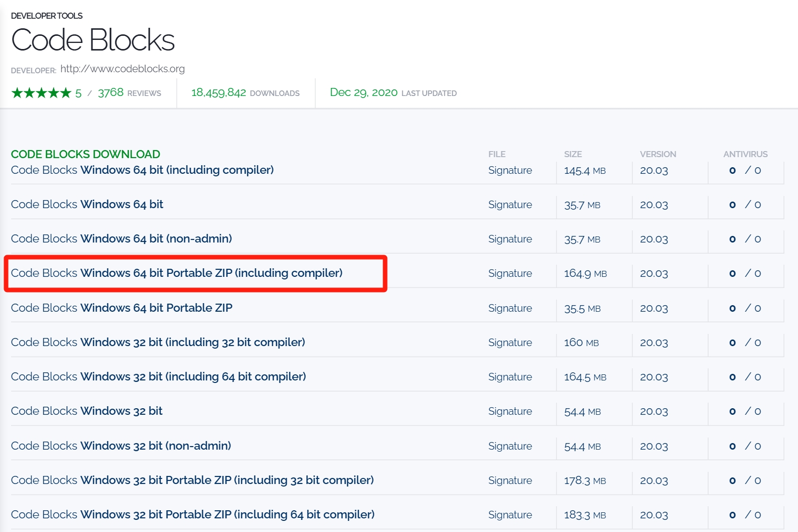Viewport: 798px width, 532px height.
Task: Click the 164.5 MB size value
Action: (x=585, y=377)
